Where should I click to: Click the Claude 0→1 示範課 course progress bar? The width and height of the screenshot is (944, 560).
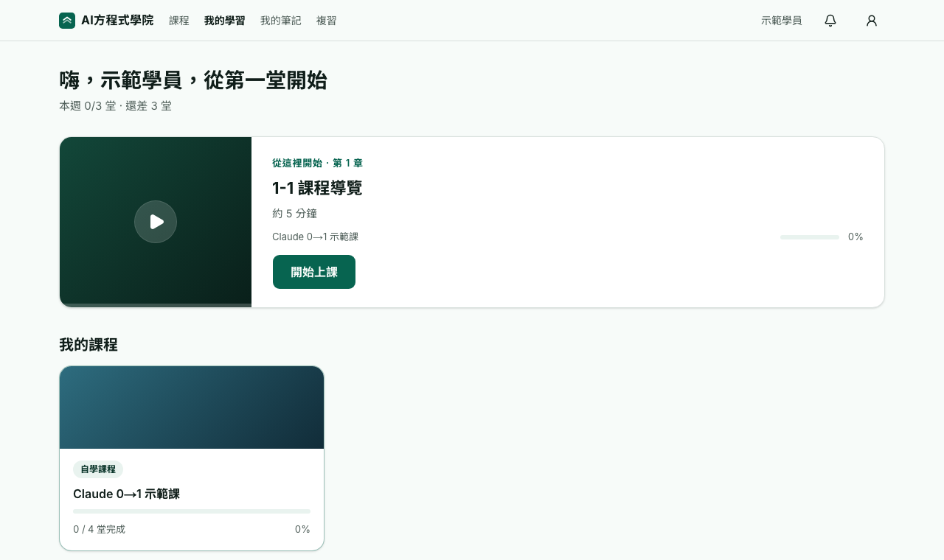click(x=192, y=511)
